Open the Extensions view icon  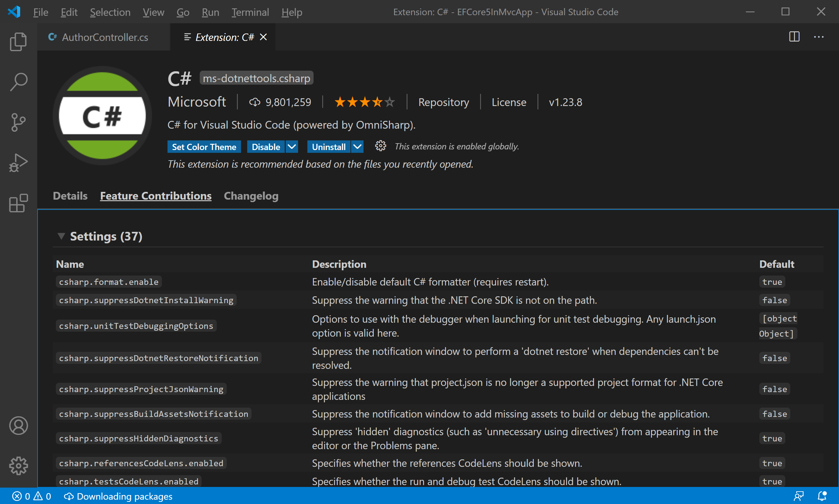pos(18,203)
